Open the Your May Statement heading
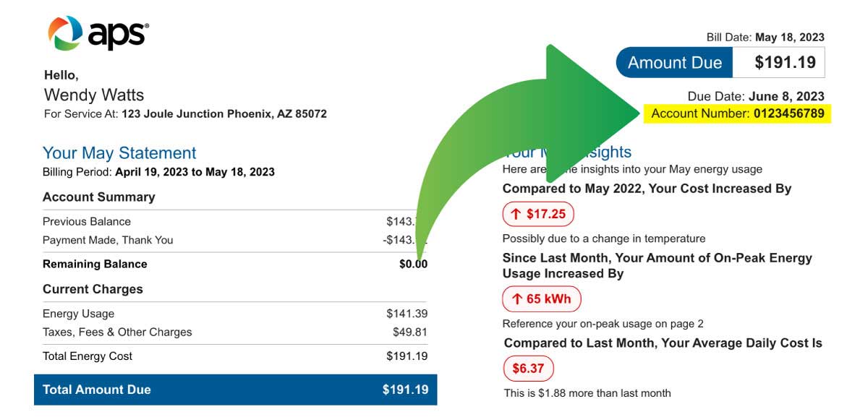This screenshot has width=868, height=417. [119, 153]
